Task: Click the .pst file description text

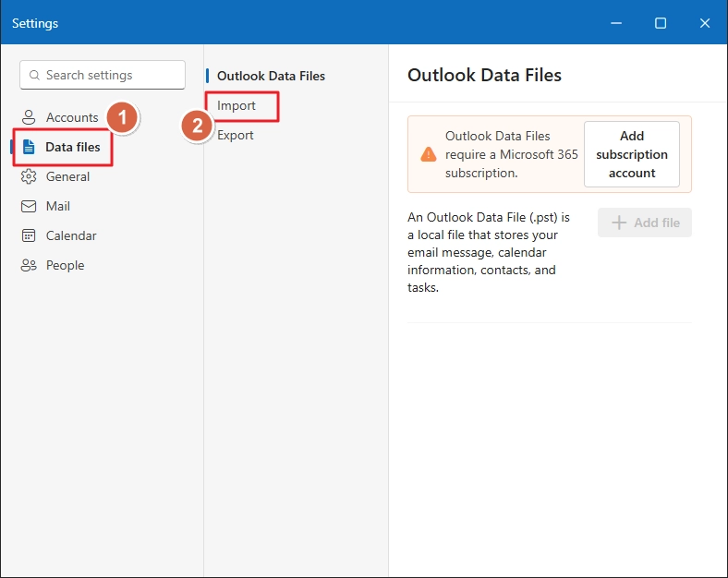Action: pyautogui.click(x=489, y=252)
